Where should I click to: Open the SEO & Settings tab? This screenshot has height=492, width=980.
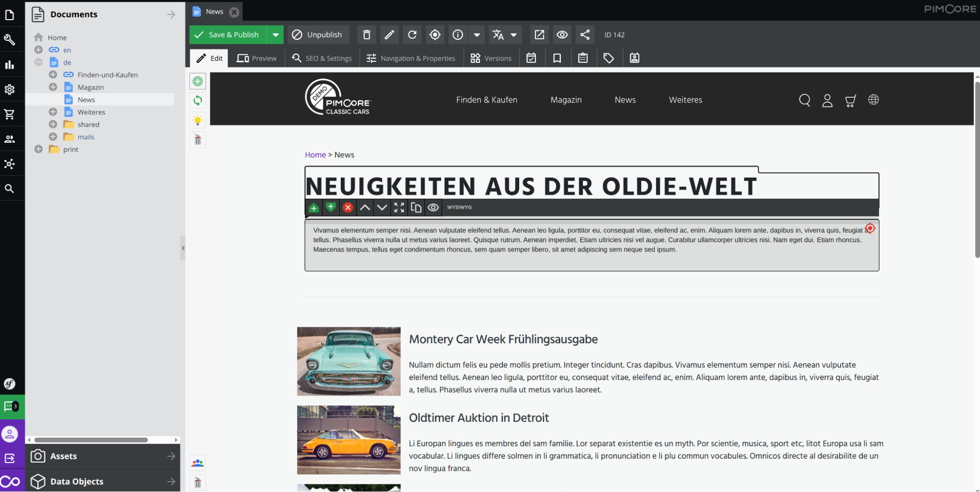click(x=322, y=58)
